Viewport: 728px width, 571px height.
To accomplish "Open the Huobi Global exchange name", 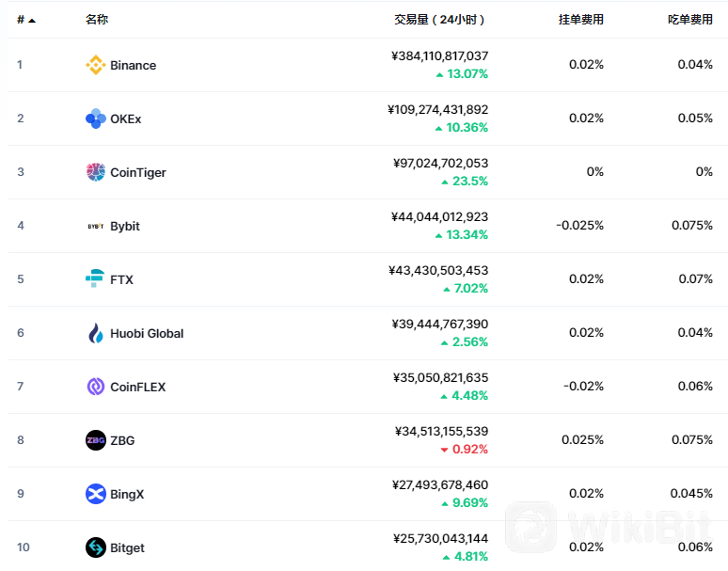I will click(x=147, y=333).
